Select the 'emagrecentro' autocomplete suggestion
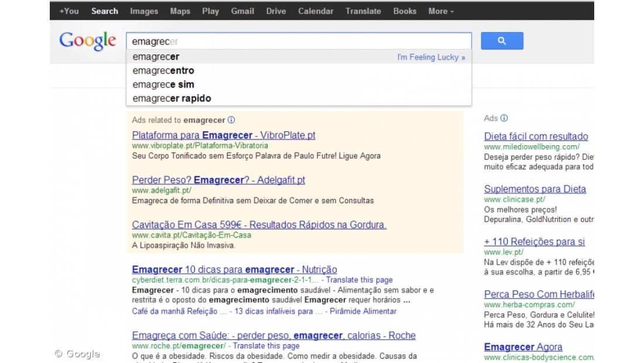 pos(163,70)
